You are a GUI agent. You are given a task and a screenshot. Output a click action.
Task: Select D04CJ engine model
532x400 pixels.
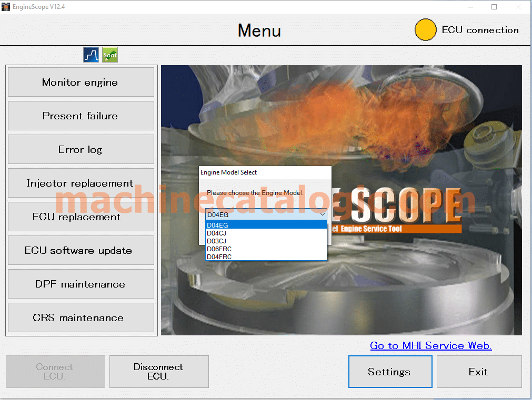pyautogui.click(x=266, y=233)
